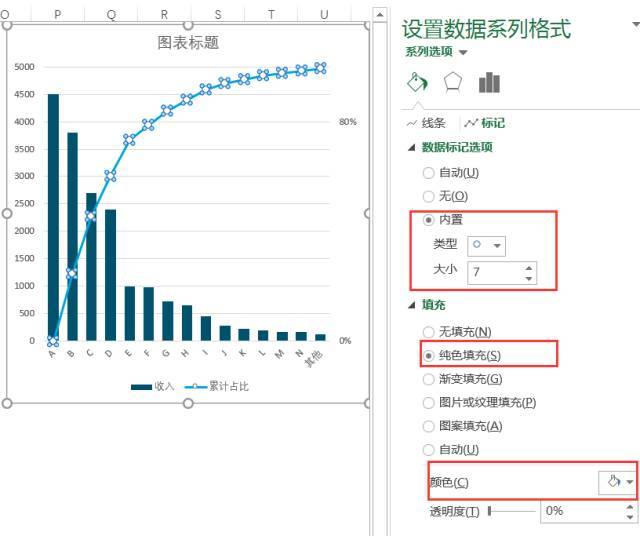Screen dimensions: 640x536
Task: Open Fill & Line paint bucket tab
Action: click(417, 83)
